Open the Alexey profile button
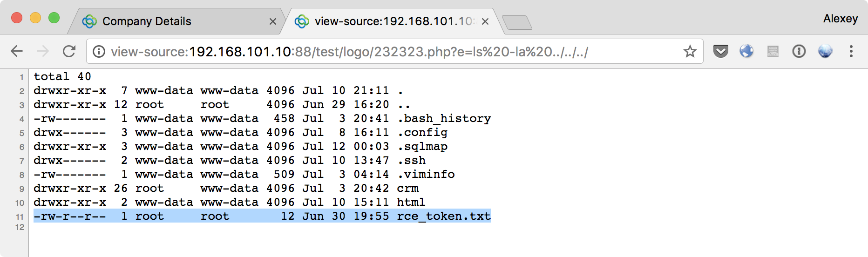Image resolution: width=868 pixels, height=257 pixels. (840, 19)
